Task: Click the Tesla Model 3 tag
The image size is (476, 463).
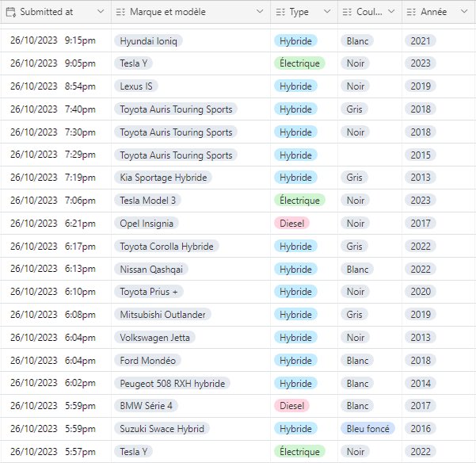Action: [148, 201]
